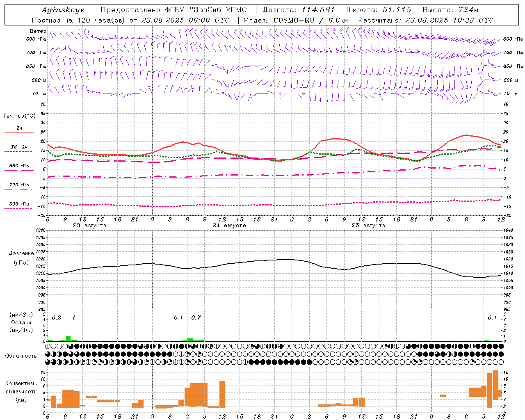The image size is (525, 420).
Task: Click the longitude value Долгота: 114.581
Action: click(x=299, y=10)
